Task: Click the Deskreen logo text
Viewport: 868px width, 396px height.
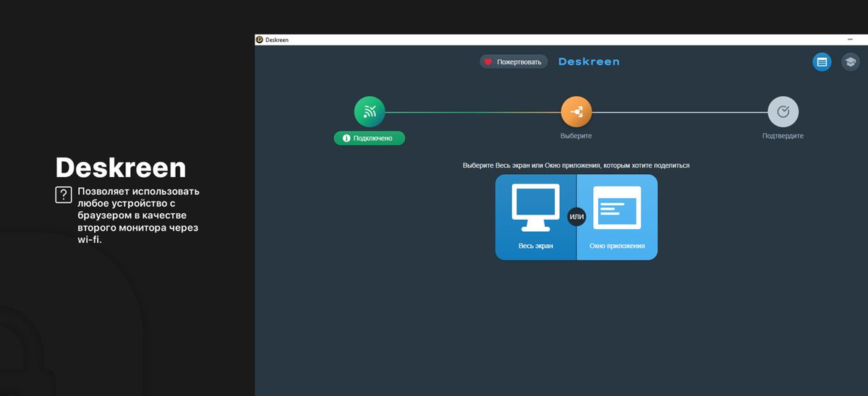Action: (589, 62)
